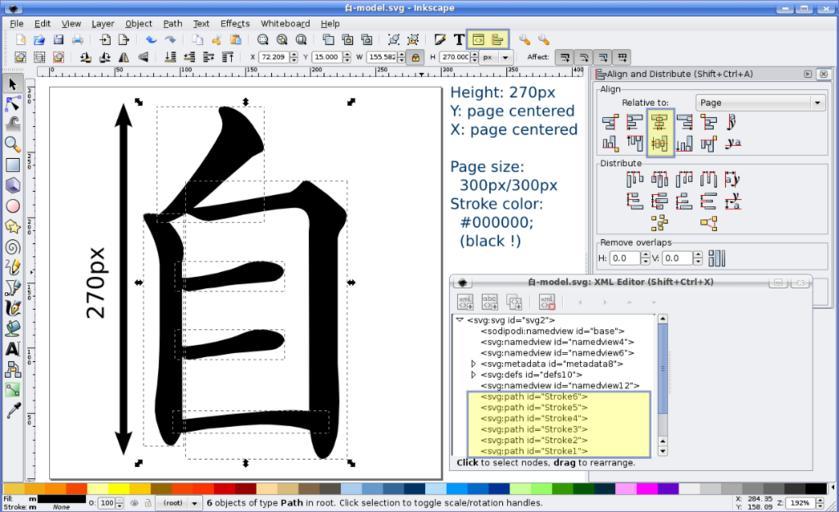Toggle the Align and Distribute toolbar button
The image size is (839, 512).
click(497, 39)
